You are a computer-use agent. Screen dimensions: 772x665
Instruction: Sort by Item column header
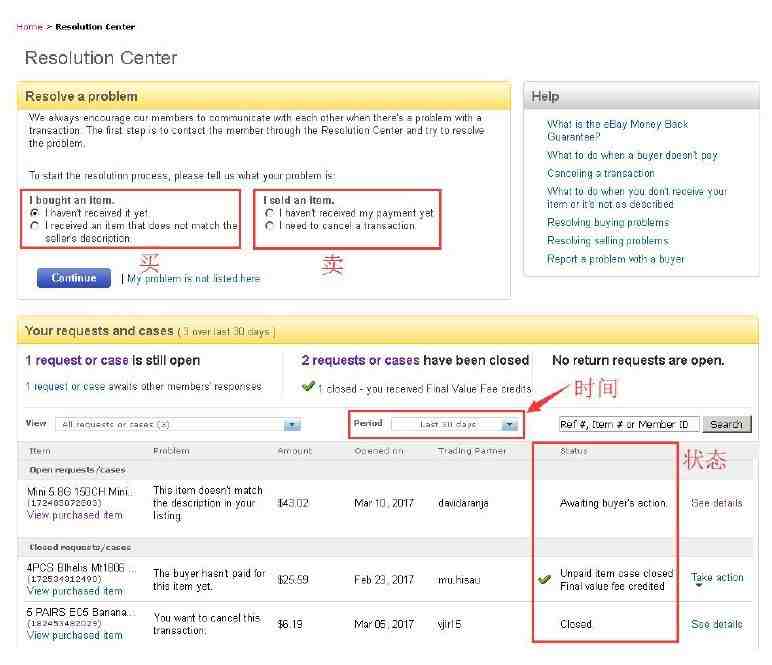point(40,451)
